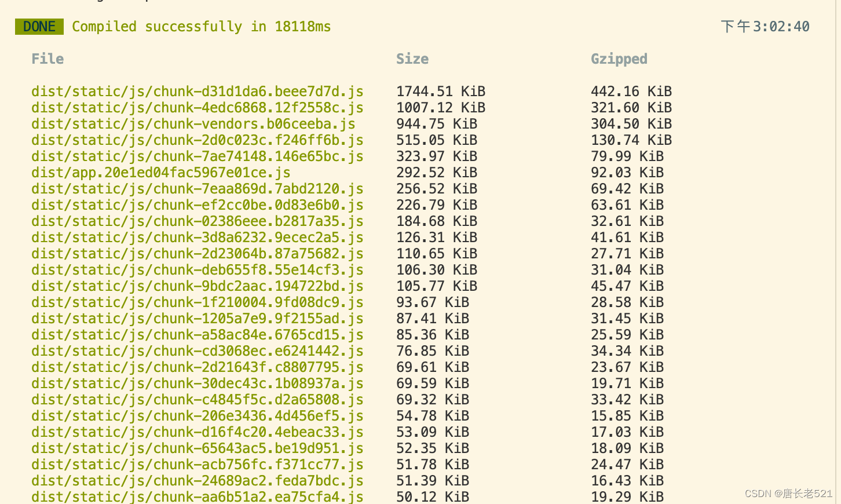Click gzipped value 321.60 KiB

(631, 108)
